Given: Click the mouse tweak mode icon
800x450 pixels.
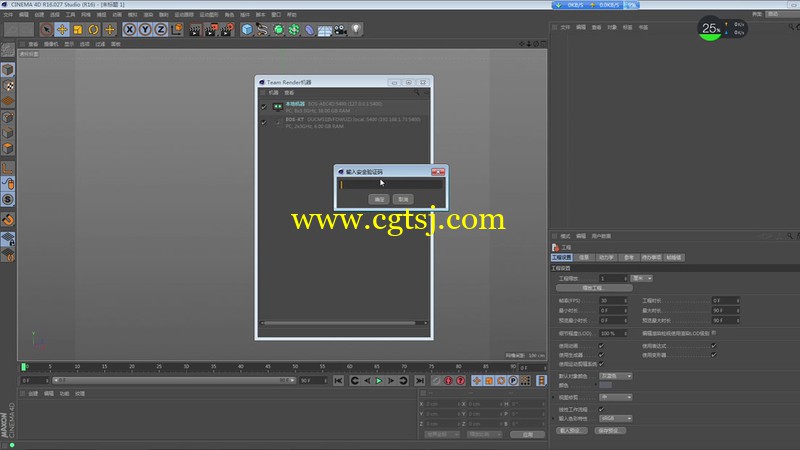Looking at the screenshot, I should tap(8, 184).
